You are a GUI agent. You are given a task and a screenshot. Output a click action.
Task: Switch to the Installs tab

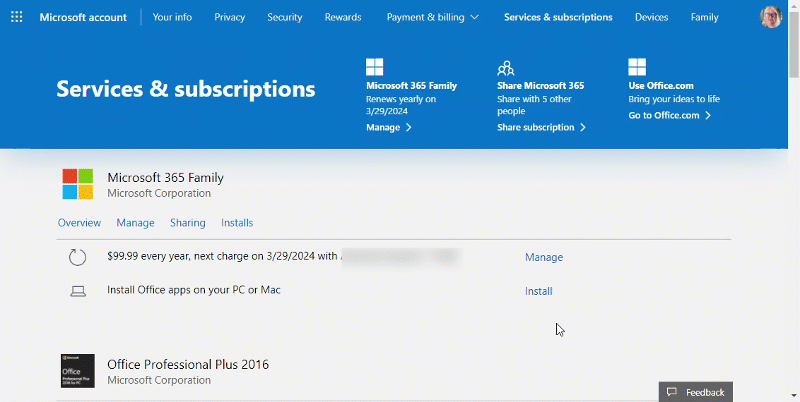point(237,223)
